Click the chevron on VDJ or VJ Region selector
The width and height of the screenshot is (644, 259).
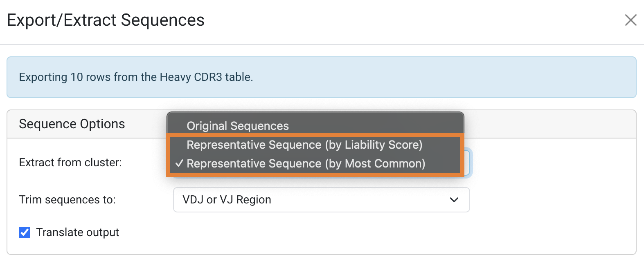[454, 200]
